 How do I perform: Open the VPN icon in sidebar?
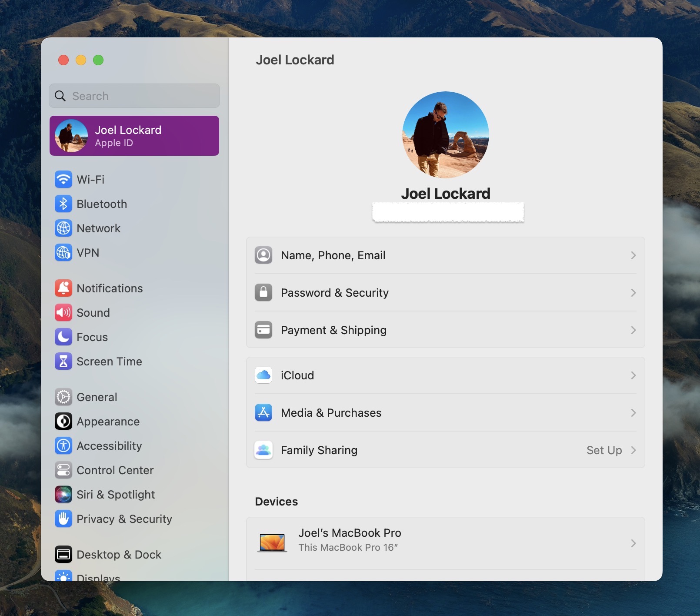coord(63,252)
